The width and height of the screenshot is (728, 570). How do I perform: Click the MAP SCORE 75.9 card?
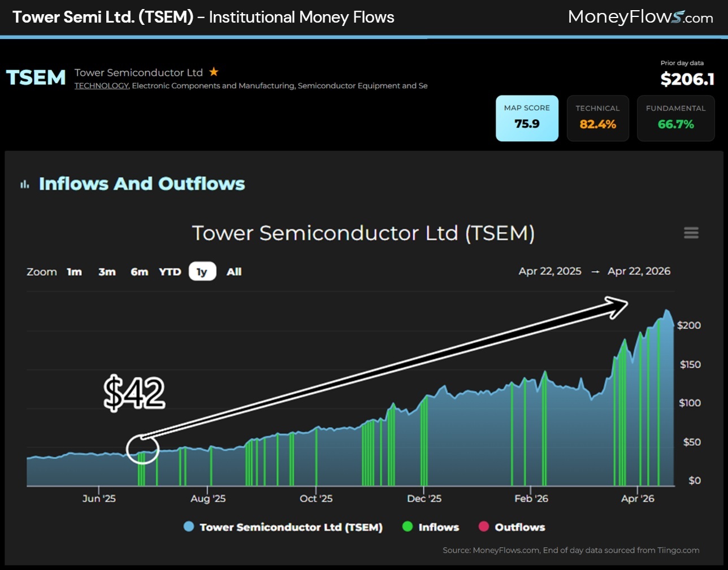coord(527,118)
